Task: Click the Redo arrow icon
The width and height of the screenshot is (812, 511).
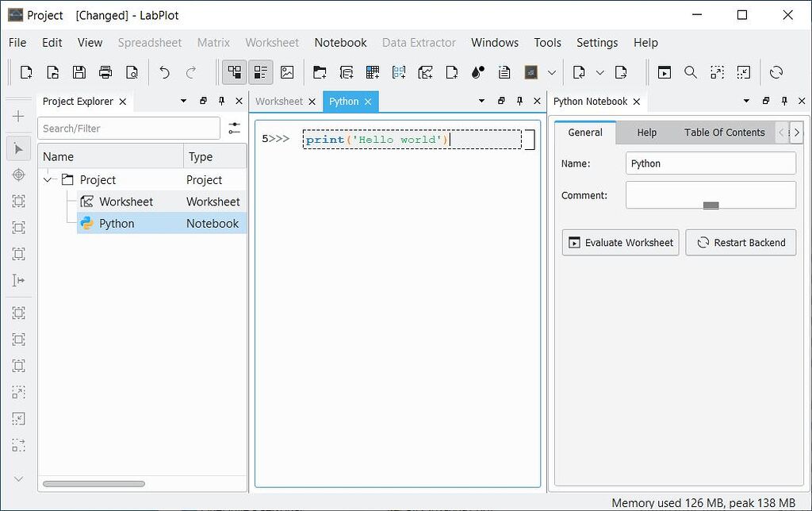Action: pos(191,72)
